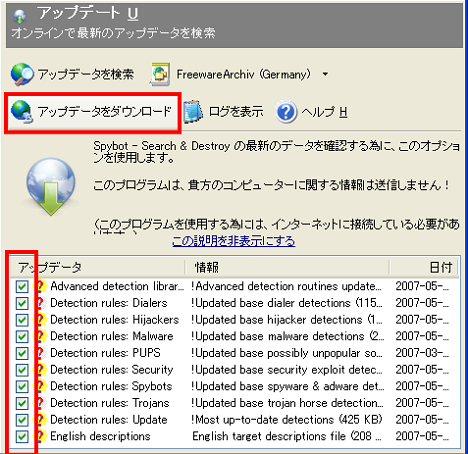Uncheck Detection rules: Security checkbox
The height and width of the screenshot is (454, 468).
click(x=22, y=370)
